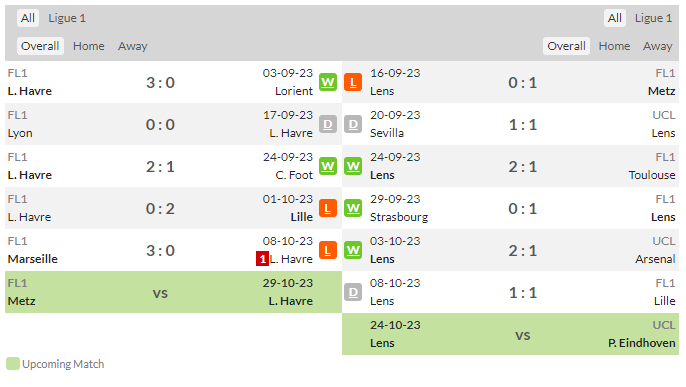Select Overall filter in right panel

coord(566,46)
